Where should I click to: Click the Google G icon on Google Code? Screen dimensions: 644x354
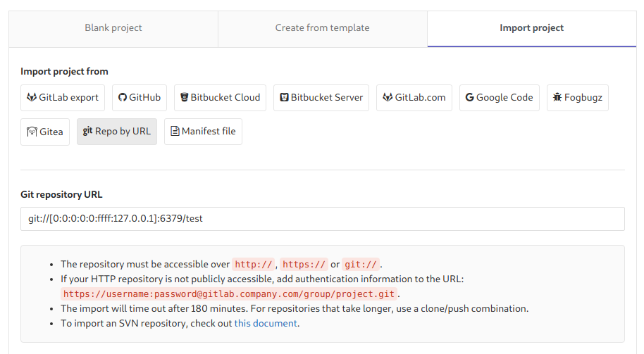pos(469,97)
